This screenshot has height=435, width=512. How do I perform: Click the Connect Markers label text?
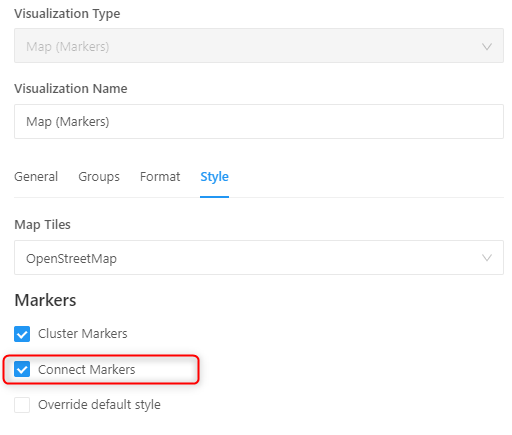(87, 369)
